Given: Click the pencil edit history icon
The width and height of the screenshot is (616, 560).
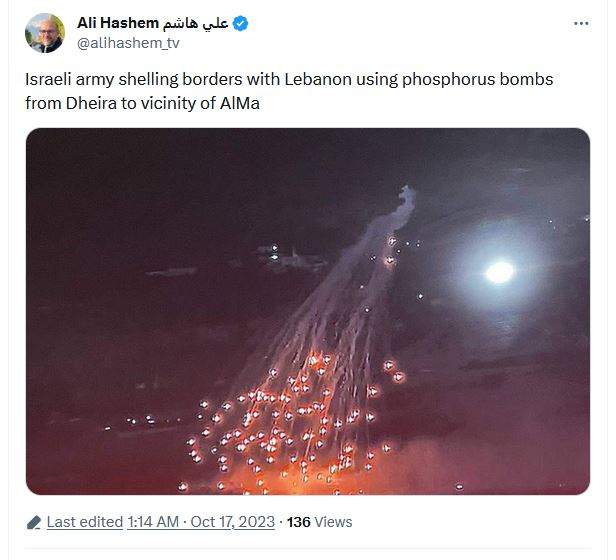Looking at the screenshot, I should (34, 523).
